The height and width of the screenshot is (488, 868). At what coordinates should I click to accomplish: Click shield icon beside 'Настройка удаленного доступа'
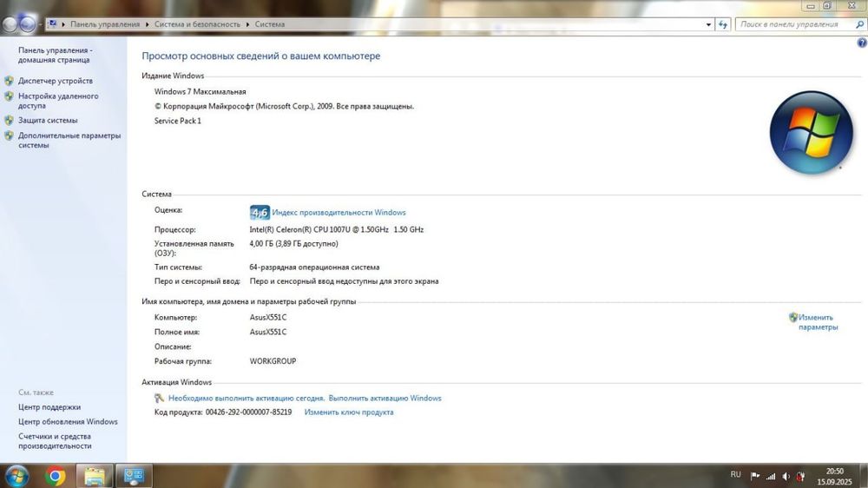(x=9, y=96)
